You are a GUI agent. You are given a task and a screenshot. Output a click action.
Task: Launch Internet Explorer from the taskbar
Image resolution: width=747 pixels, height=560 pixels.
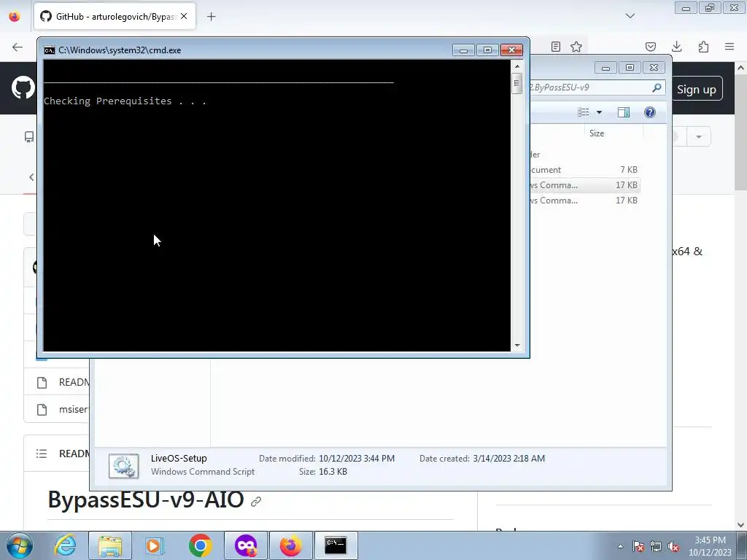pyautogui.click(x=65, y=545)
